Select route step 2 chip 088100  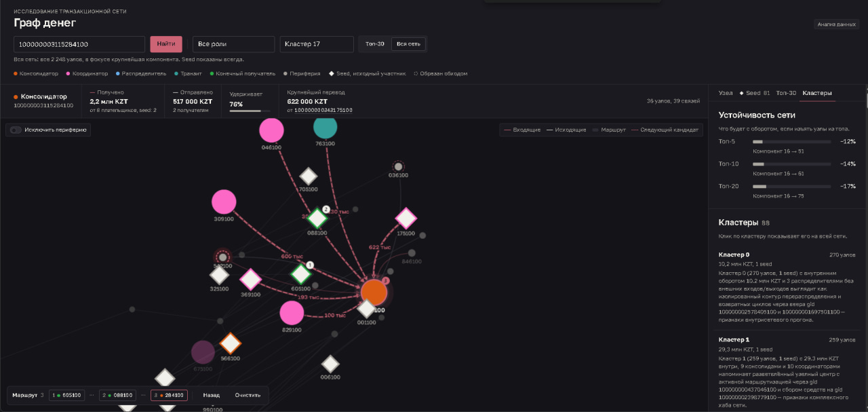[118, 395]
